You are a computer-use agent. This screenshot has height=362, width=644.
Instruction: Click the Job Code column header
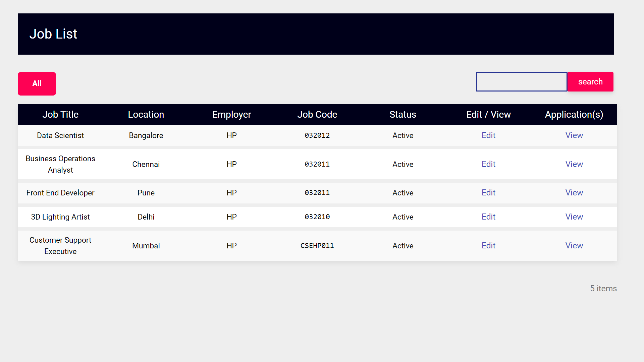pos(317,114)
